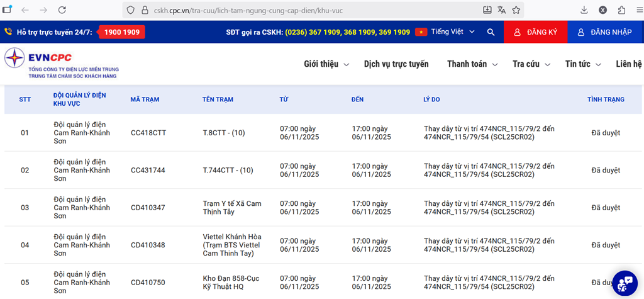Open the browser downloads panel

point(584,10)
